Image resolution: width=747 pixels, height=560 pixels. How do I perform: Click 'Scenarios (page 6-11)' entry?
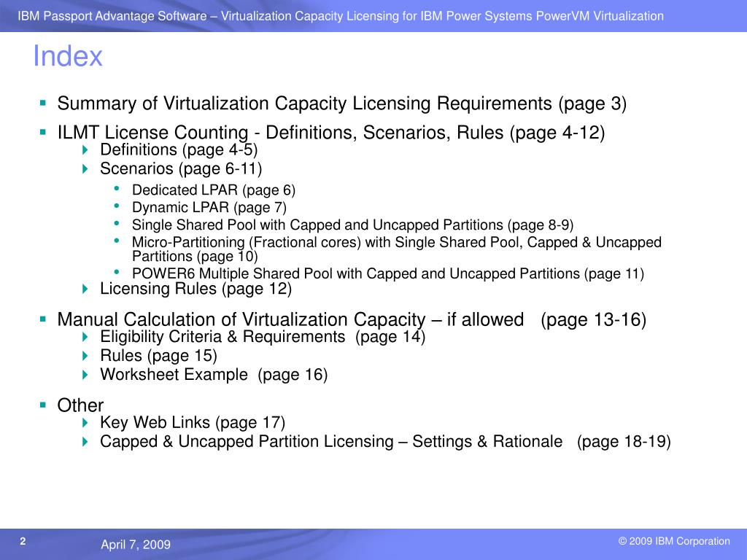(x=181, y=168)
